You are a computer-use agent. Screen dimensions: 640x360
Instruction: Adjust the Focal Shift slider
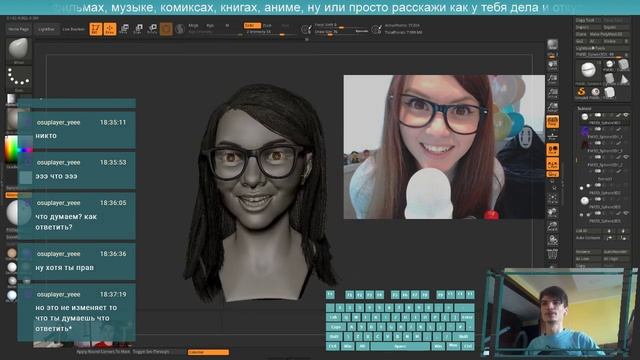point(340,25)
